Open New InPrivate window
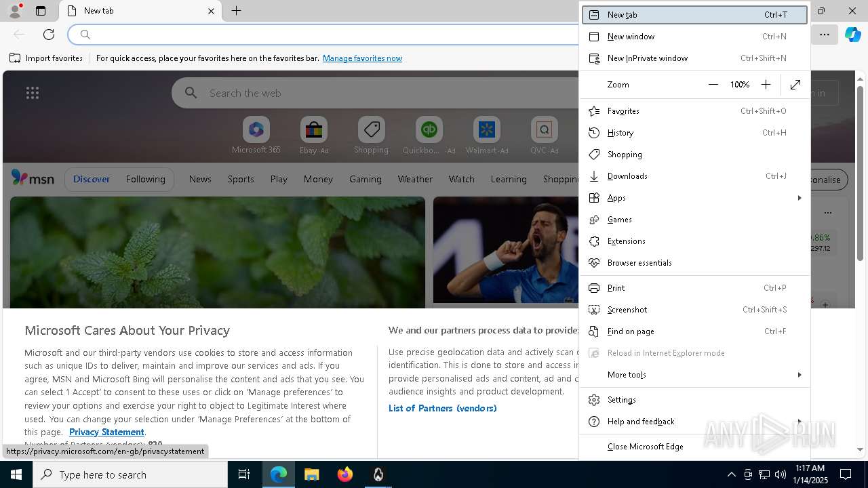The height and width of the screenshot is (488, 868). pyautogui.click(x=694, y=58)
